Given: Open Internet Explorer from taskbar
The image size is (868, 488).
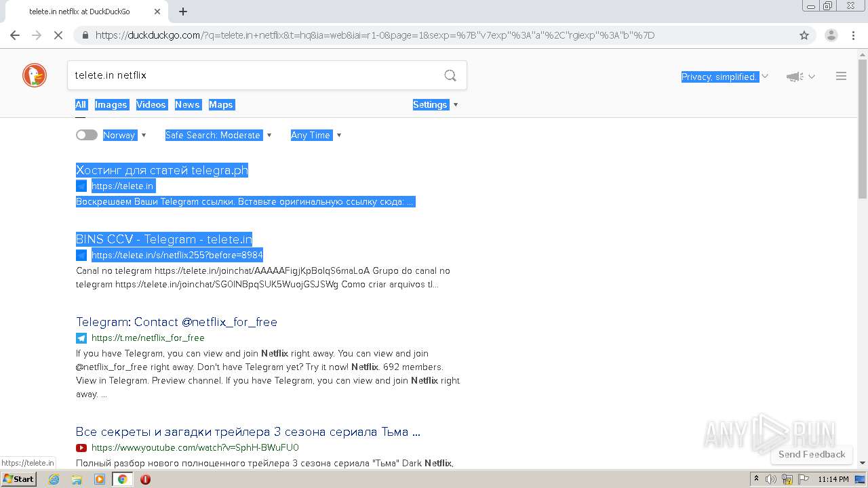Looking at the screenshot, I should [x=54, y=479].
